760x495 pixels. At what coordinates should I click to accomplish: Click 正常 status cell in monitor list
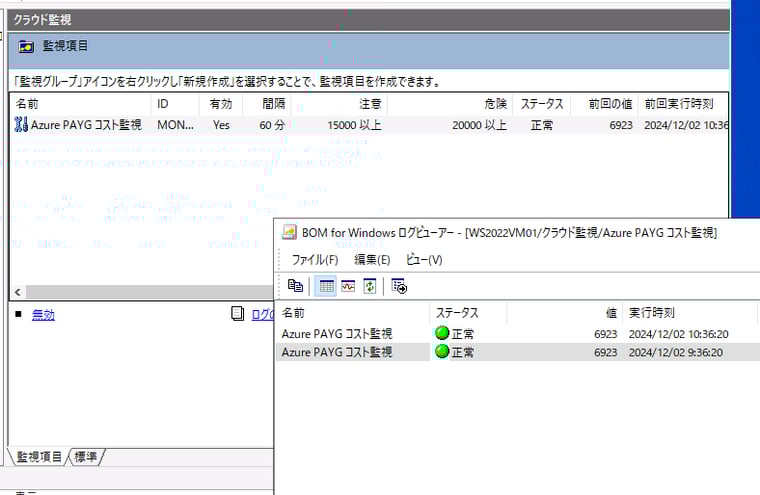coord(542,125)
